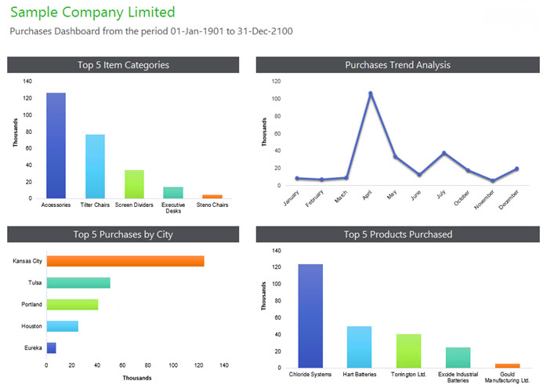Image resolution: width=547 pixels, height=392 pixels.
Task: Select the Executive Desks teal bar
Action: [173, 192]
